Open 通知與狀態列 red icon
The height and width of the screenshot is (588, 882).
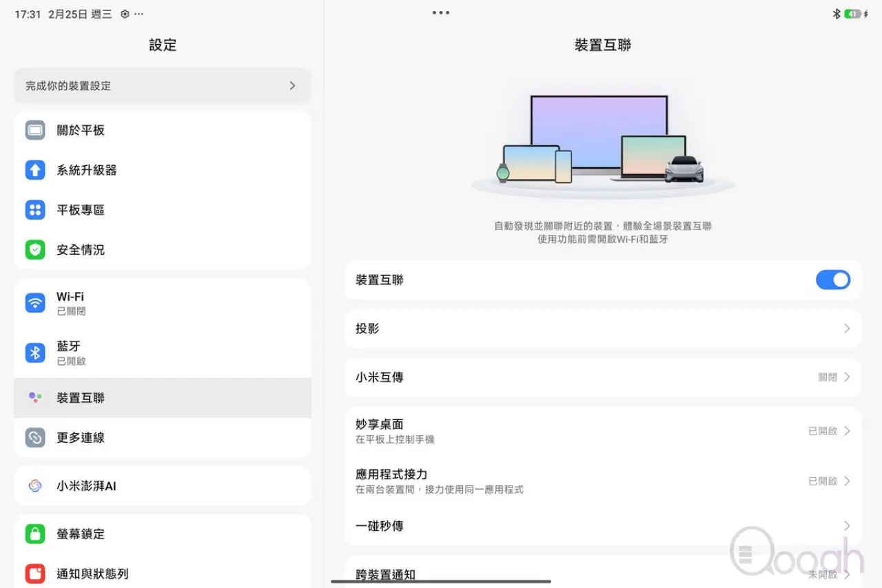pos(35,574)
